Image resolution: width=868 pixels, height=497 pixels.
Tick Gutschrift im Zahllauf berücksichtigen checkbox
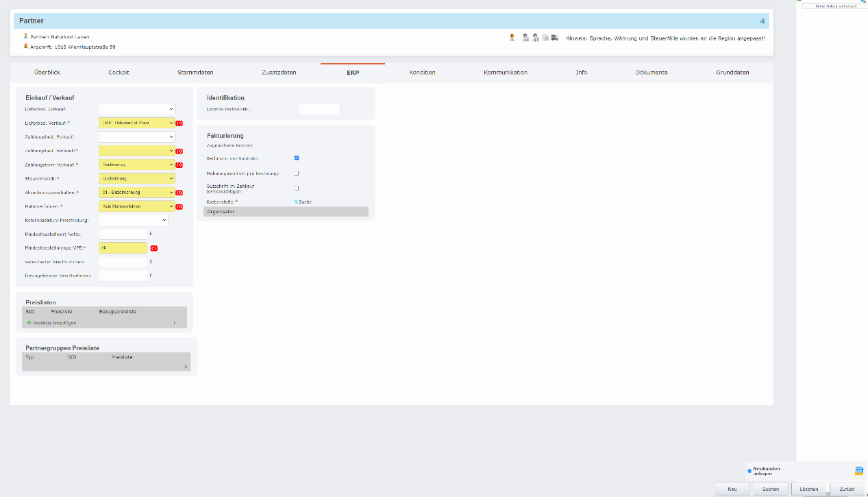pyautogui.click(x=297, y=188)
